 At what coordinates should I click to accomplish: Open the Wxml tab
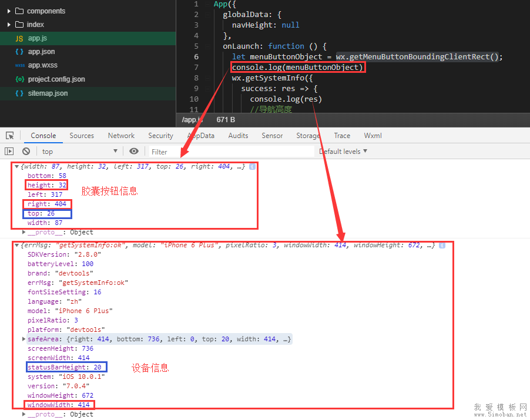pyautogui.click(x=373, y=136)
